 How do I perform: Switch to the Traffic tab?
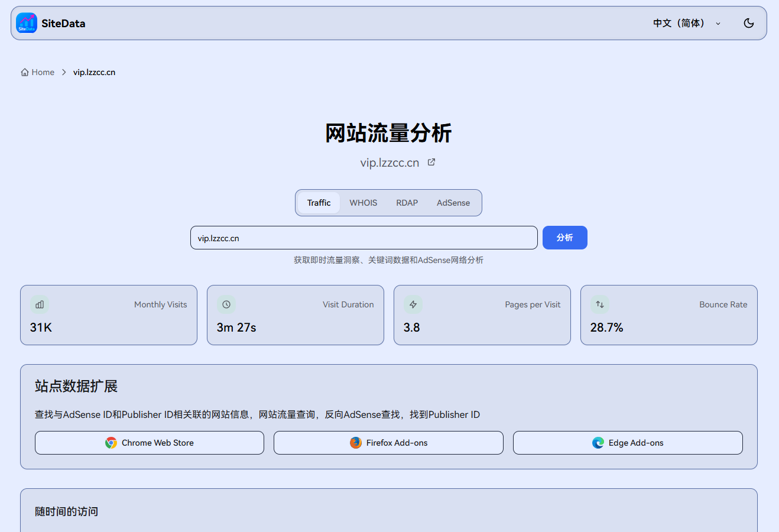pyautogui.click(x=319, y=203)
